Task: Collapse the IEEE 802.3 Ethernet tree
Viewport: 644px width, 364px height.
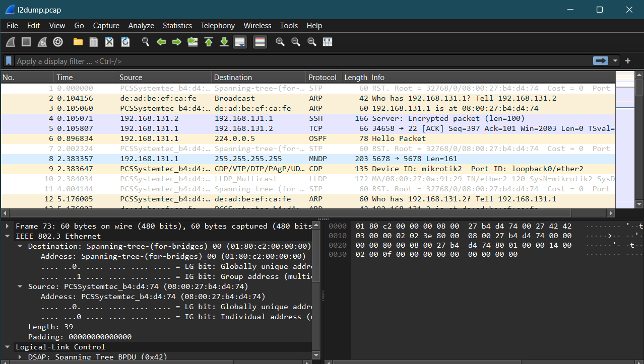Action: pyautogui.click(x=8, y=236)
